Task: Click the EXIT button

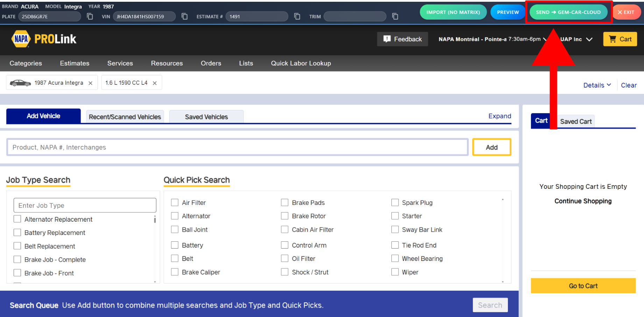Action: 627,12
